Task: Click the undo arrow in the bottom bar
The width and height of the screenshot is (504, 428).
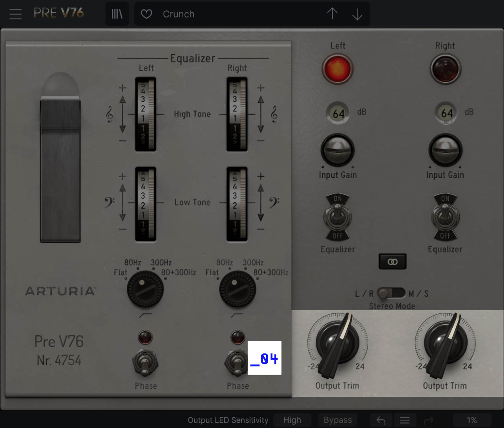Action: tap(381, 420)
